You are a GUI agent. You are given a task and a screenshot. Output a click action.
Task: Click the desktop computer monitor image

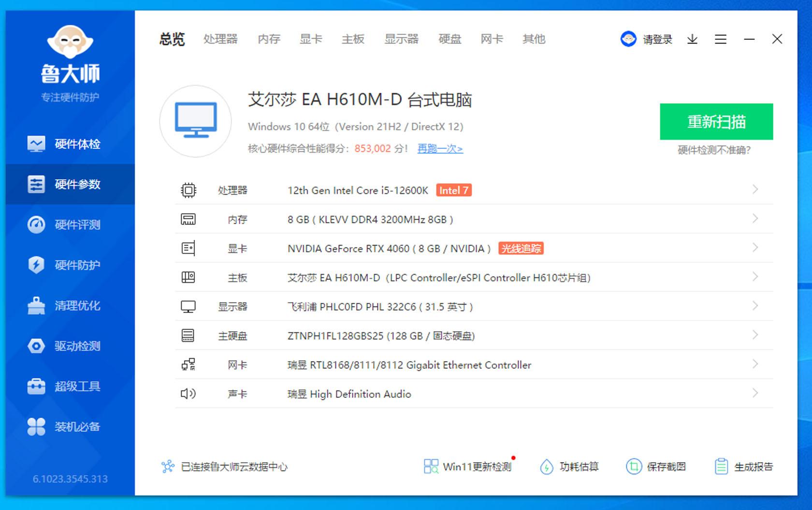[196, 121]
